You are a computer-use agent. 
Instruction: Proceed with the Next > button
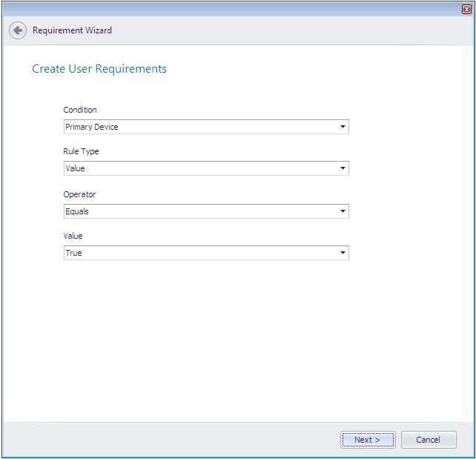[368, 440]
